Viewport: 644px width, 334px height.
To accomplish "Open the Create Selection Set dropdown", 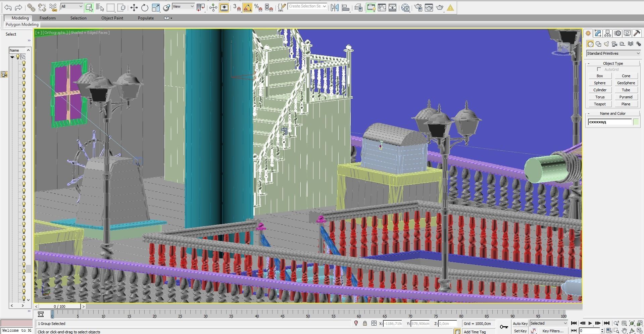I will coord(307,6).
